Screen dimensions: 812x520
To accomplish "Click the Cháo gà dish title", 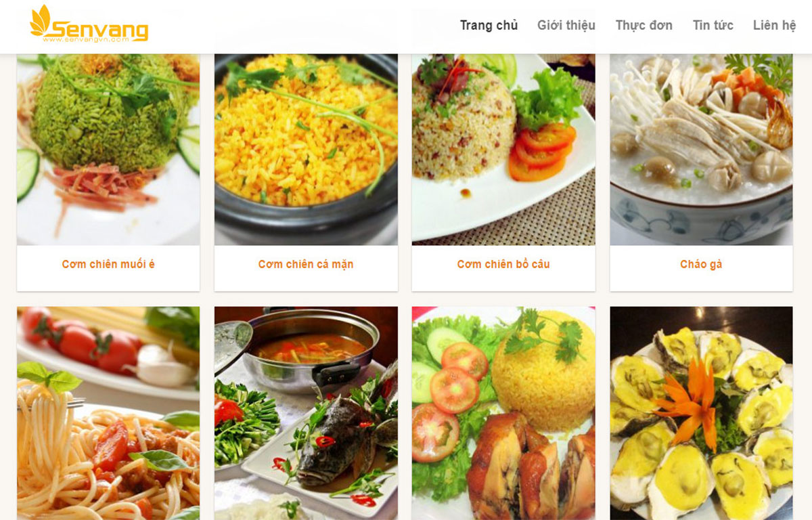I will [701, 264].
